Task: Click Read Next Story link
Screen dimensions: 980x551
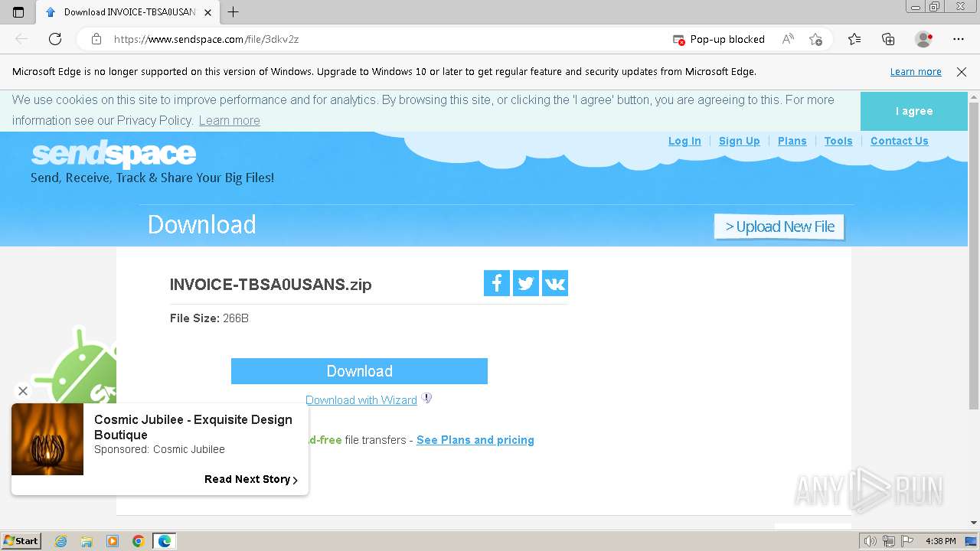Action: point(251,479)
